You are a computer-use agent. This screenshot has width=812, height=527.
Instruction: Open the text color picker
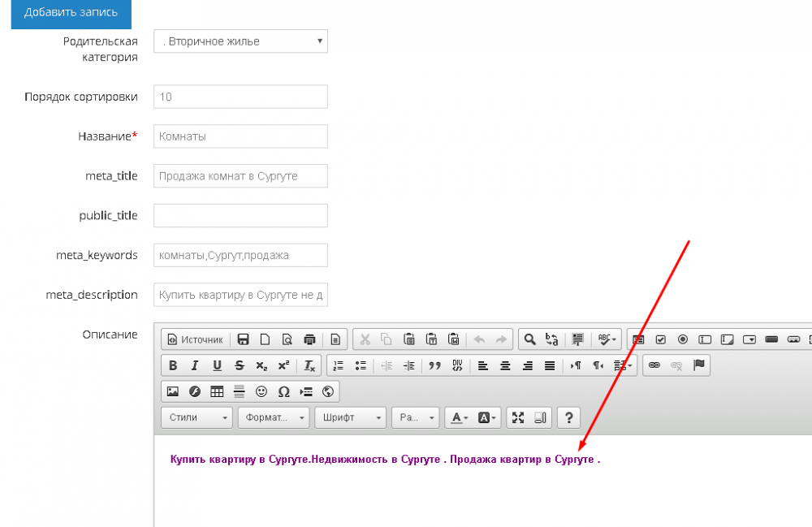click(460, 417)
